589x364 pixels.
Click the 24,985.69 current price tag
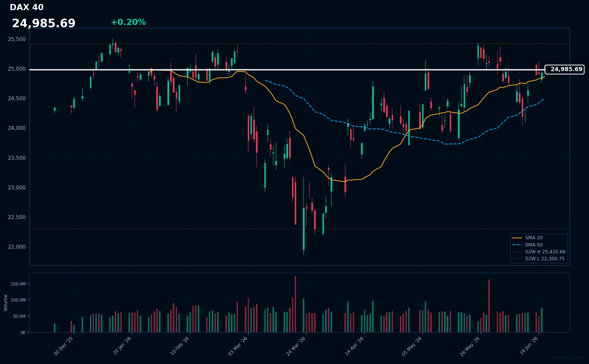coord(565,69)
